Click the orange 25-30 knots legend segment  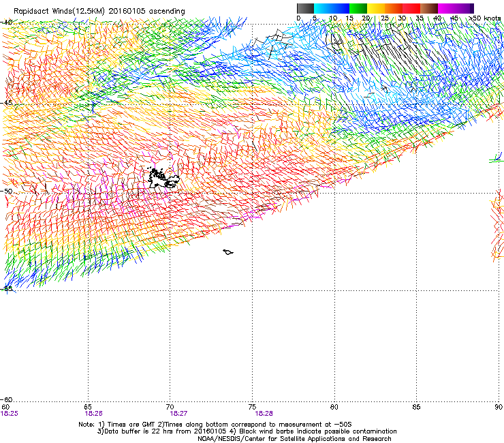coord(394,8)
